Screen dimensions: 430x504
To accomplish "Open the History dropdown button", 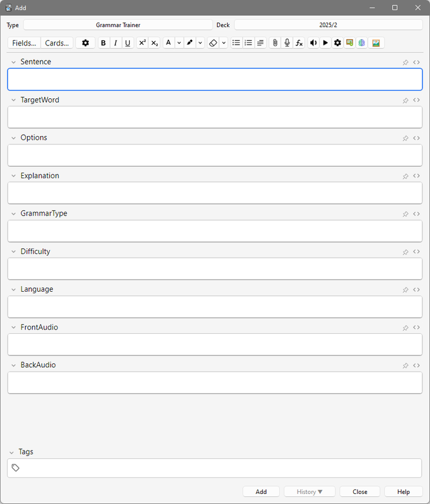I will click(310, 492).
